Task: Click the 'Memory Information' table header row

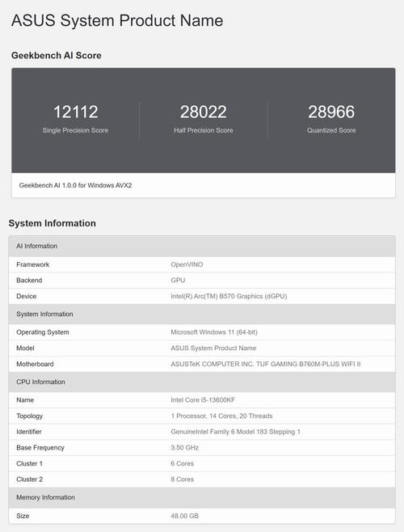Action: click(x=202, y=497)
